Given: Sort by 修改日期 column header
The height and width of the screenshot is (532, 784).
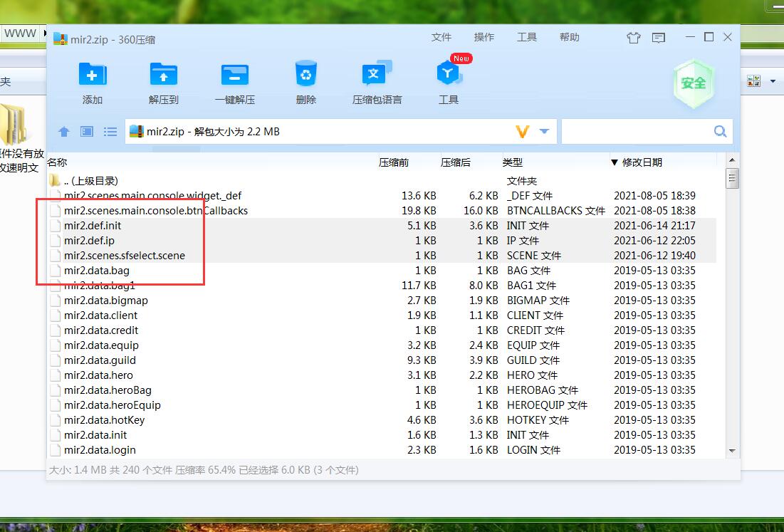Looking at the screenshot, I should pos(642,162).
